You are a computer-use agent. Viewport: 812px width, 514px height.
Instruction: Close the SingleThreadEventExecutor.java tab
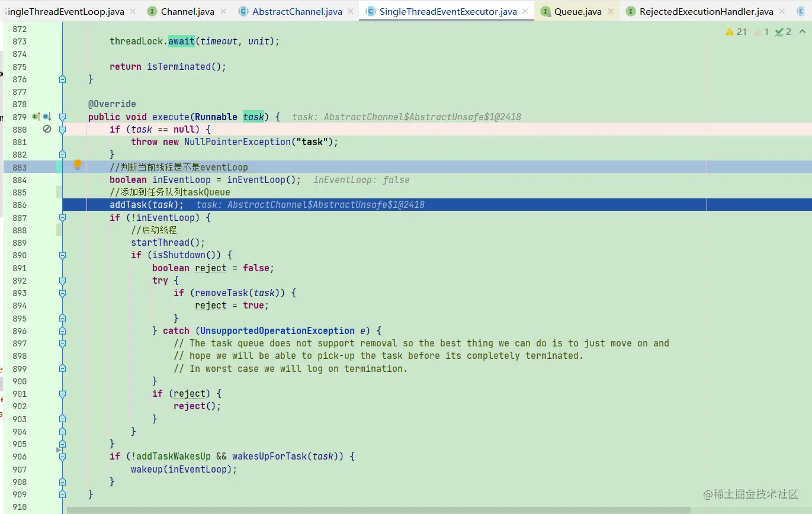pyautogui.click(x=525, y=11)
